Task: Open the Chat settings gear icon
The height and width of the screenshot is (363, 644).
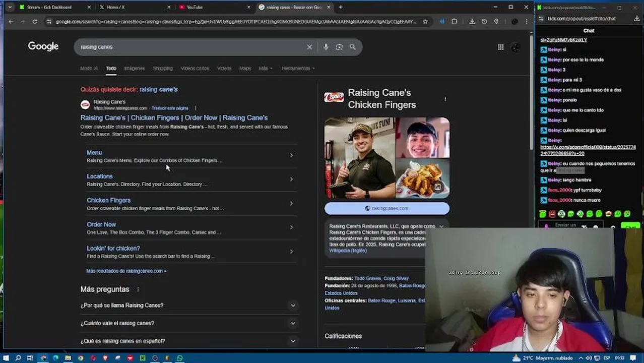Action: (x=613, y=227)
